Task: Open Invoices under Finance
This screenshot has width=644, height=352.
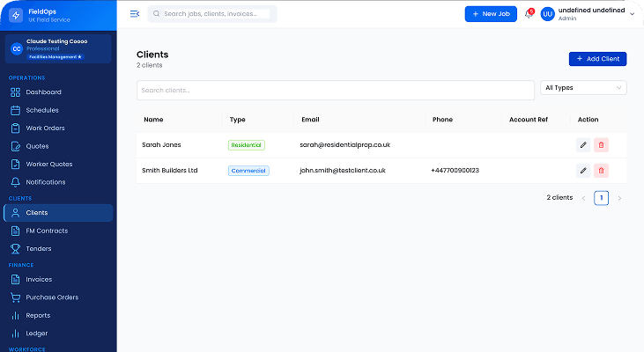Action: 58,279
